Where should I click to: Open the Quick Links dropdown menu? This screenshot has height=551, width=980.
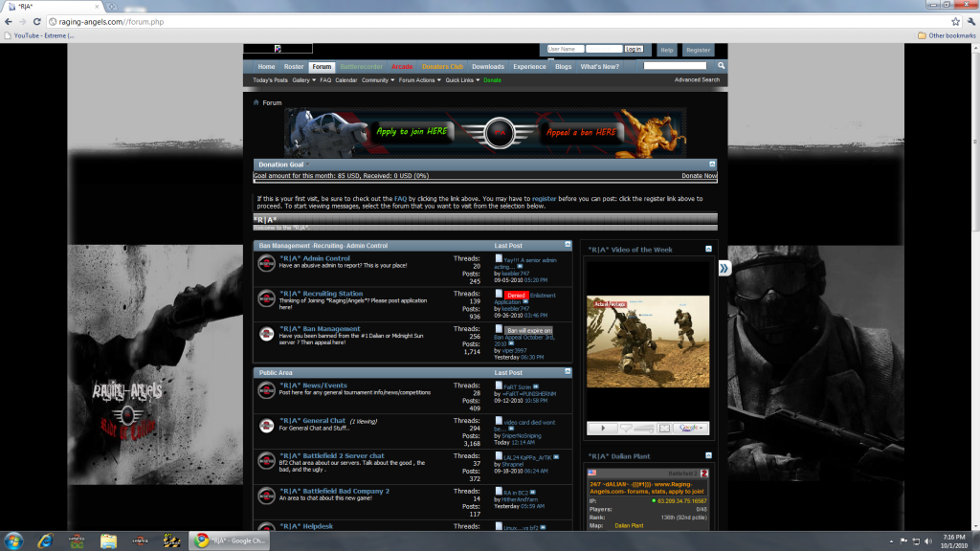462,80
